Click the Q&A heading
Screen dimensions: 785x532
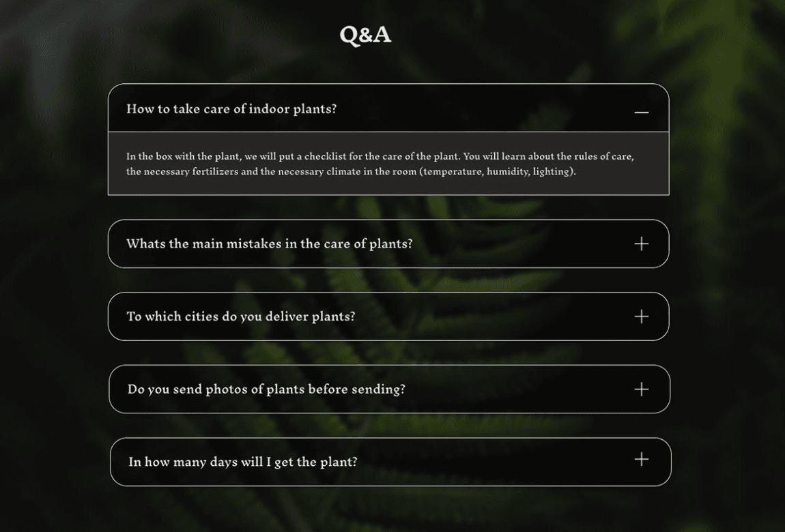366,35
